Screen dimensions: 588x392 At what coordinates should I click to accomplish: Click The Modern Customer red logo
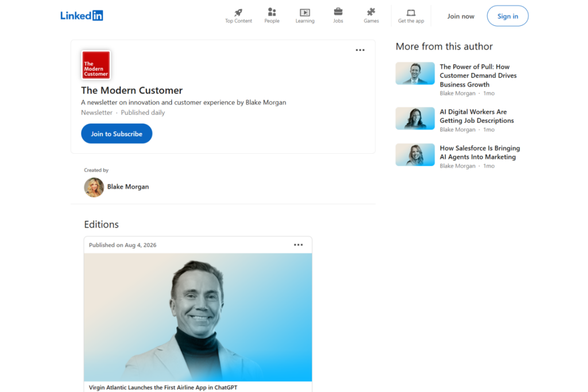pyautogui.click(x=96, y=65)
